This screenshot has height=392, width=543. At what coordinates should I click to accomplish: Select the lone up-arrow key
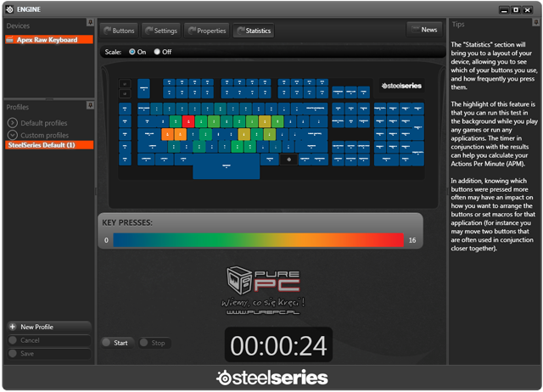(x=350, y=147)
